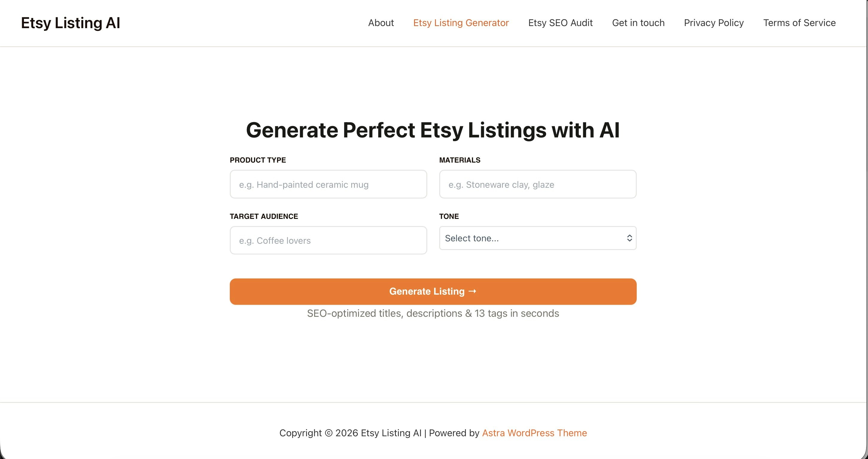Click the TONE field label

tap(449, 216)
